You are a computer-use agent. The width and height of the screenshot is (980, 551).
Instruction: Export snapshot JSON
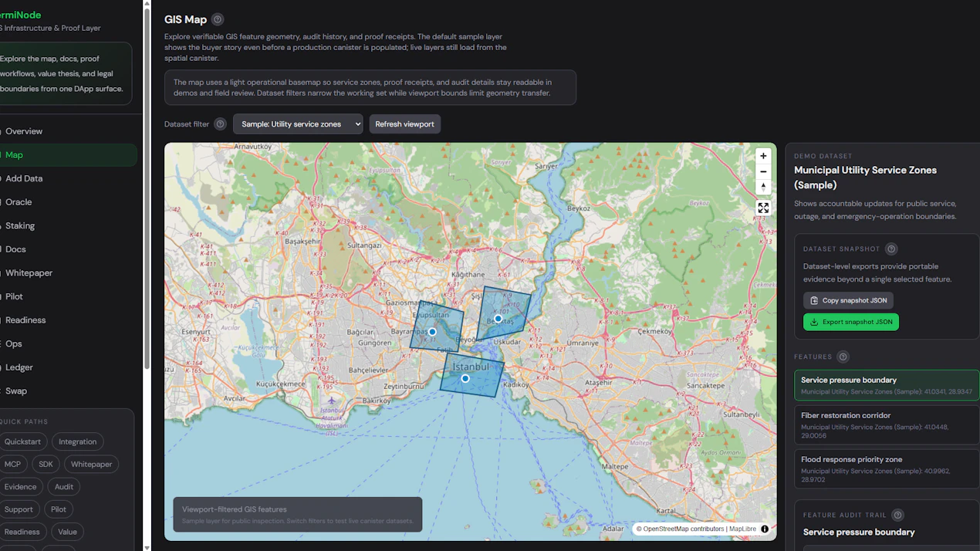pos(850,322)
